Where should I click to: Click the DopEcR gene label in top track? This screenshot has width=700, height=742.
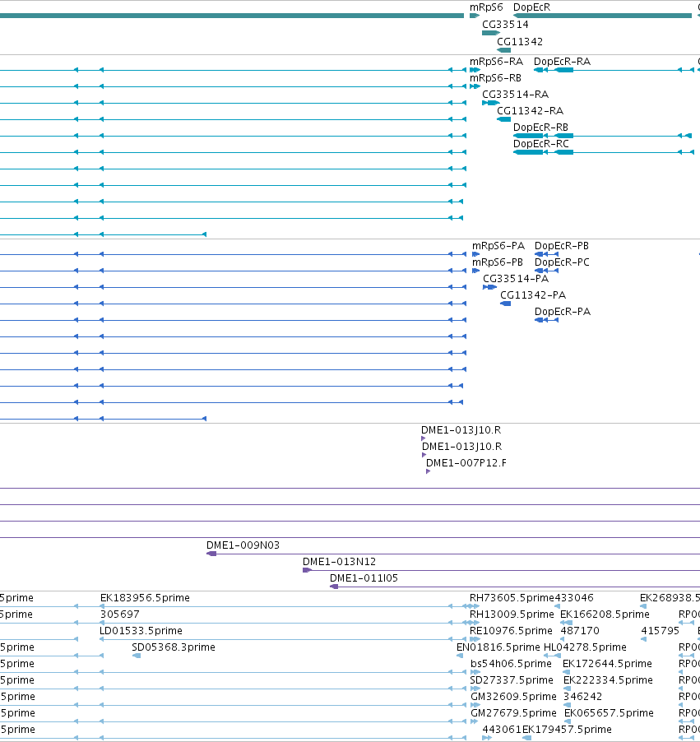531,7
